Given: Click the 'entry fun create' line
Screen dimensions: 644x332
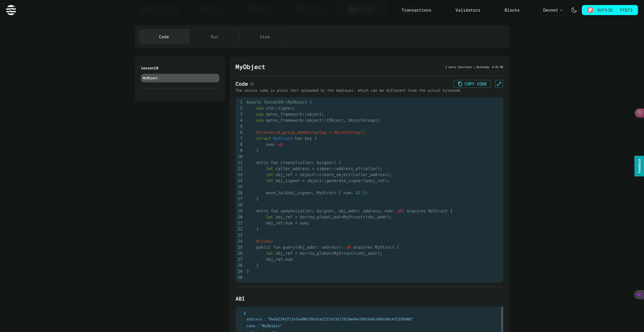Looking at the screenshot, I should click(x=298, y=162).
